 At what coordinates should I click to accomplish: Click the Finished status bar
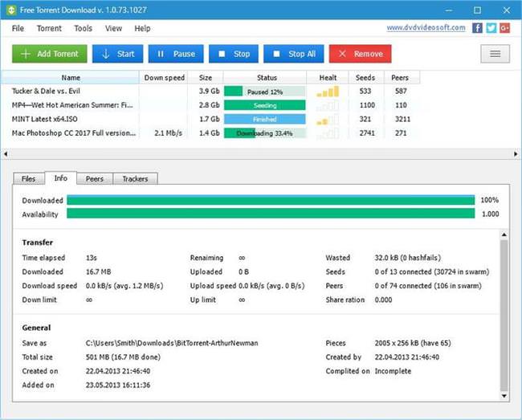click(265, 119)
